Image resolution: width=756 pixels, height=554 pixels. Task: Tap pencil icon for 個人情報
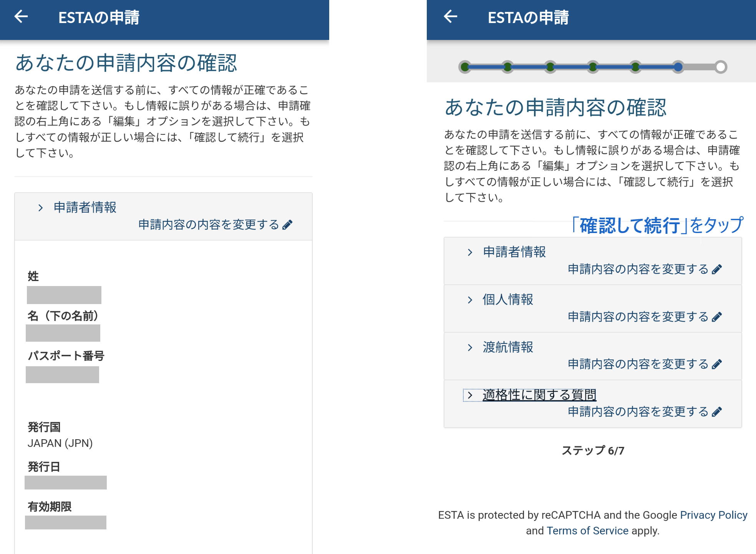[717, 317]
